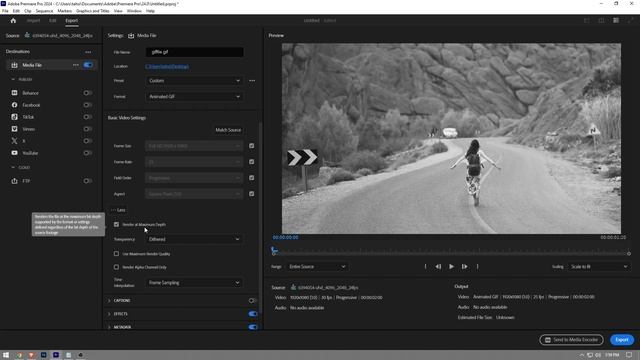Click the Facebook icon
Screen dimensions: 640x360
point(14,105)
